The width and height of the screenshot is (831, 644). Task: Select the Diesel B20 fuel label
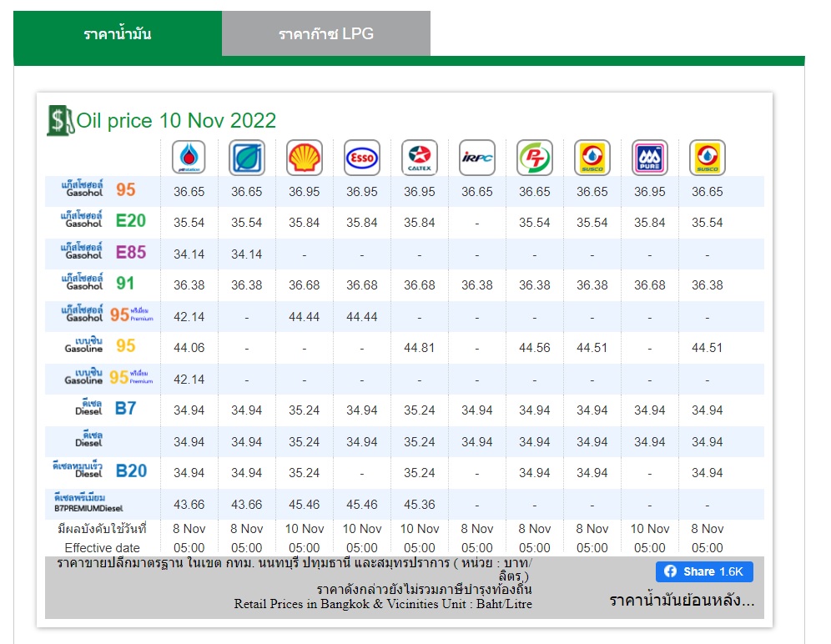(x=99, y=470)
